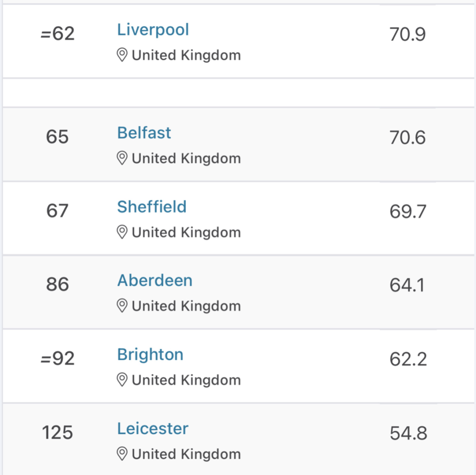
Task: Click the rank 65 for Belfast
Action: tap(57, 137)
